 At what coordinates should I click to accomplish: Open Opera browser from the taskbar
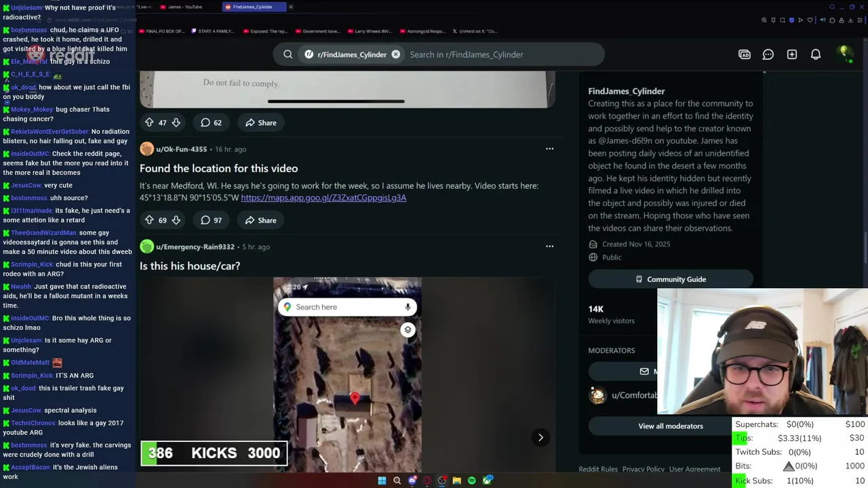coord(427,481)
